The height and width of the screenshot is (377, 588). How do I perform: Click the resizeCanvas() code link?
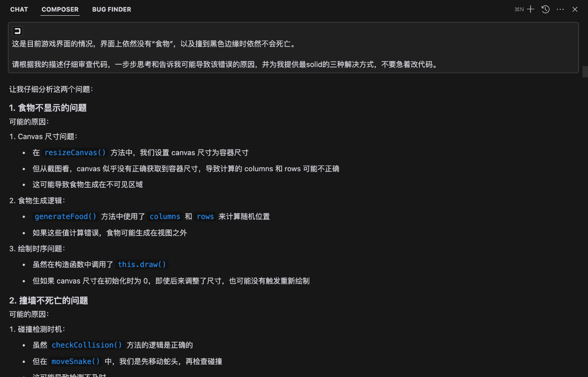[x=75, y=153]
